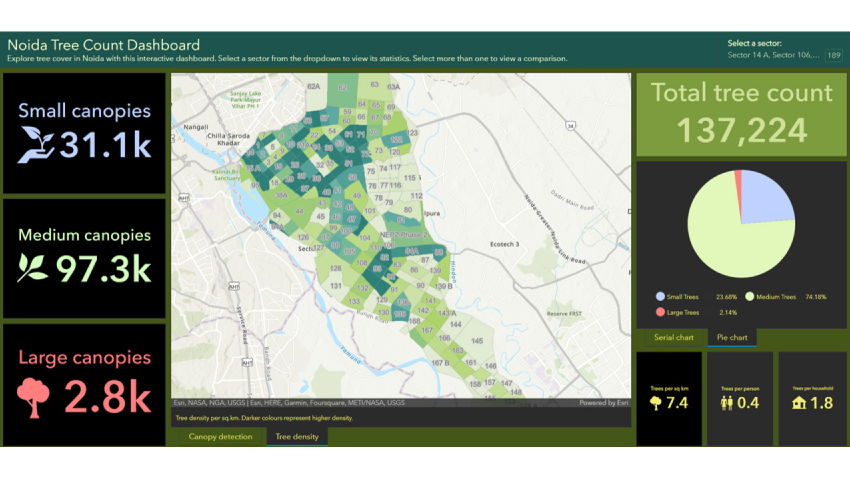The width and height of the screenshot is (850, 481).
Task: Click the Total tree count panel
Action: 741,115
